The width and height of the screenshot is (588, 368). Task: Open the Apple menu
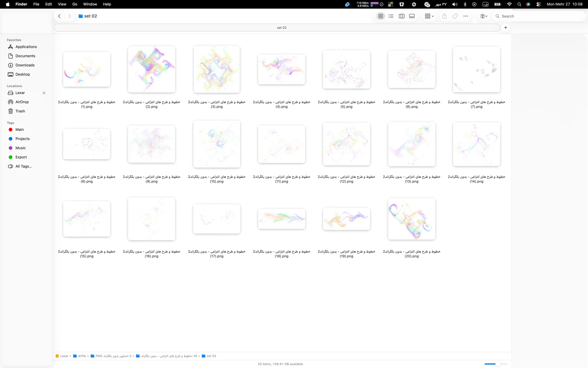[8, 4]
